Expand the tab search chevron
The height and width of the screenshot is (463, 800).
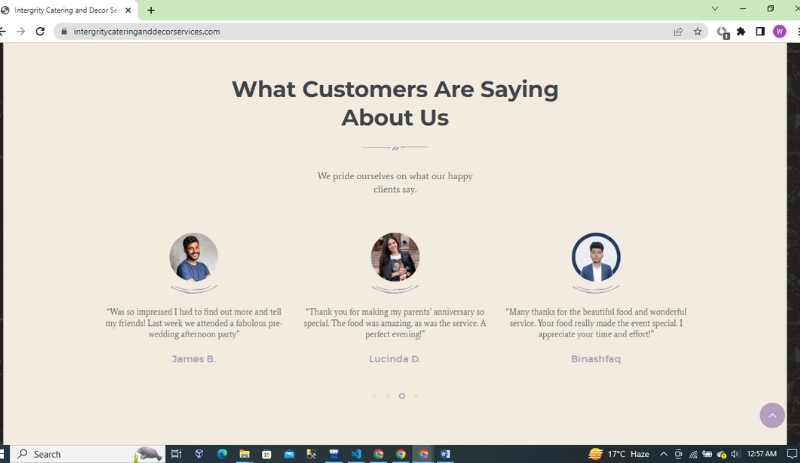click(x=715, y=9)
